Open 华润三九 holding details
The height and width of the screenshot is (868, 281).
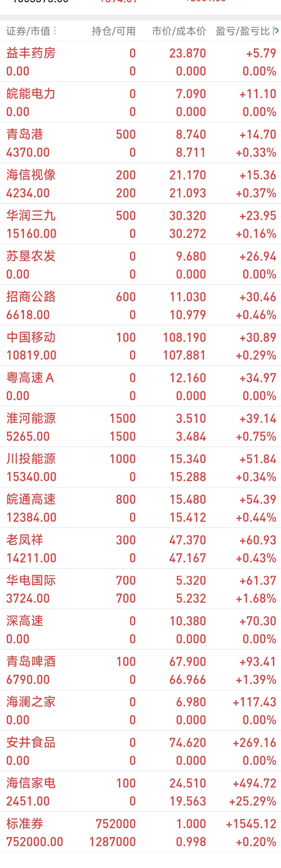coord(140,224)
